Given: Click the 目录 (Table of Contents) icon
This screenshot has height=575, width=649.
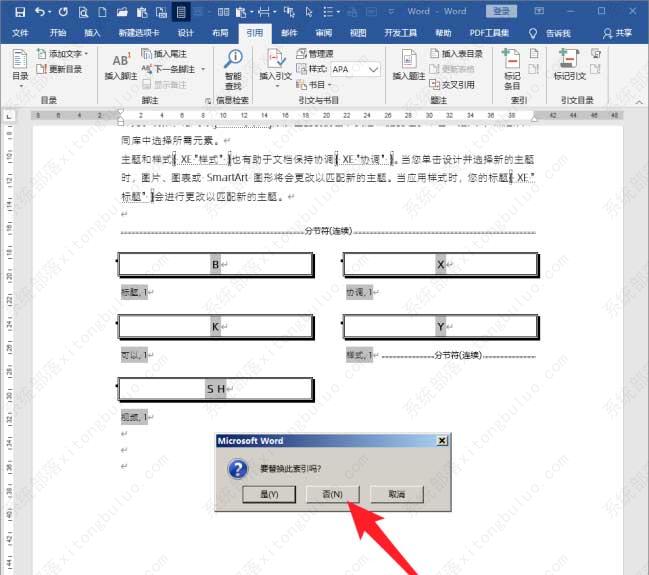Looking at the screenshot, I should (20, 61).
